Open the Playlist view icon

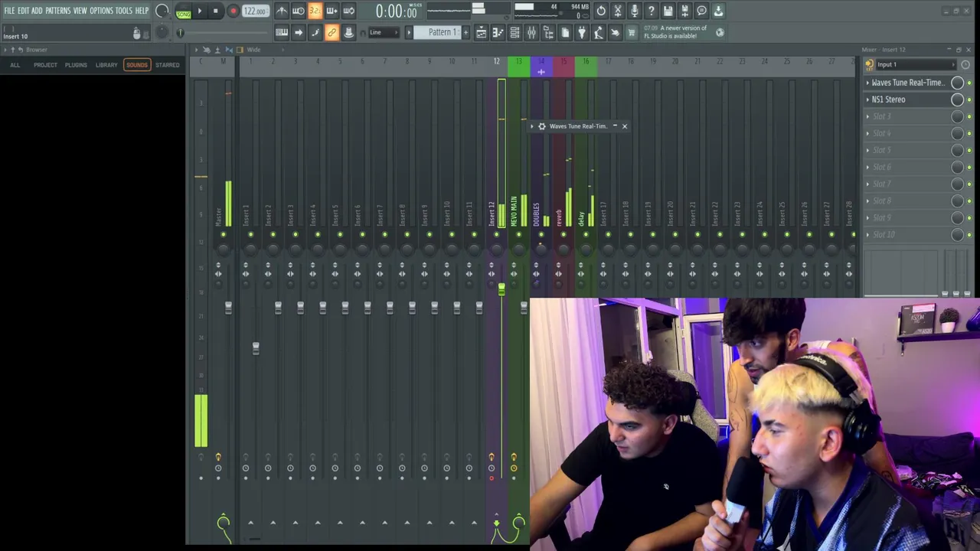coord(481,32)
